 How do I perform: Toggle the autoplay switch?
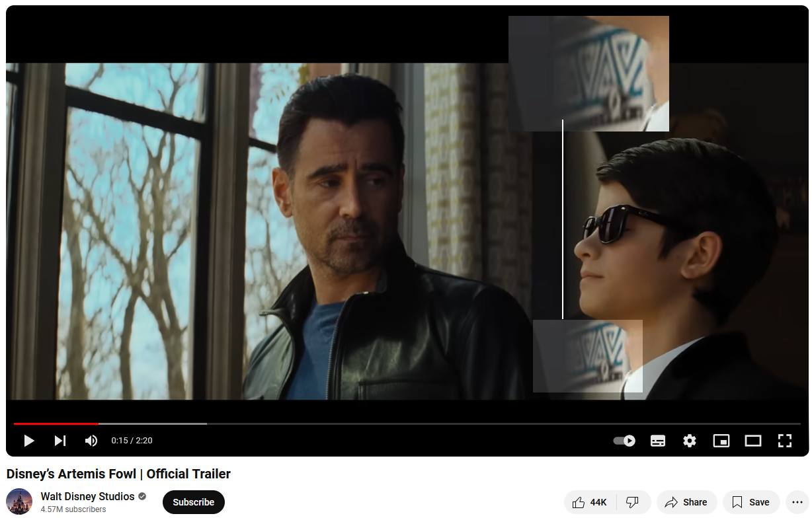(624, 441)
